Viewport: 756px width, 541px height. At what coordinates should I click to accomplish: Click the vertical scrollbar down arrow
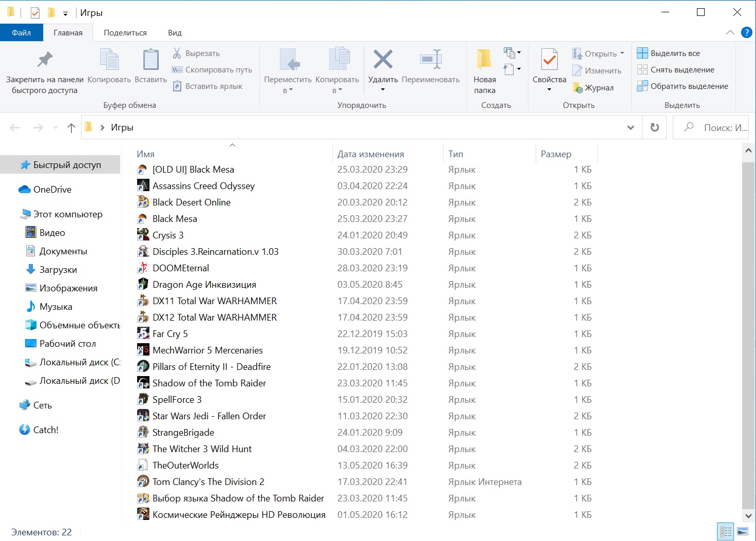pyautogui.click(x=748, y=515)
